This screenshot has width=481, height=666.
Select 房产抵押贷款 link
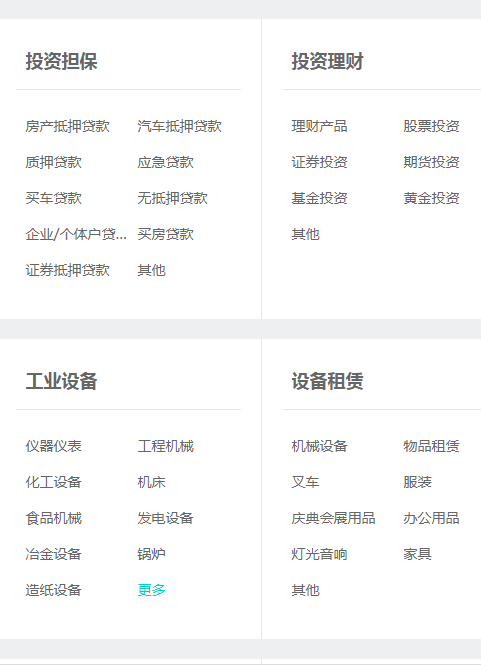point(68,126)
